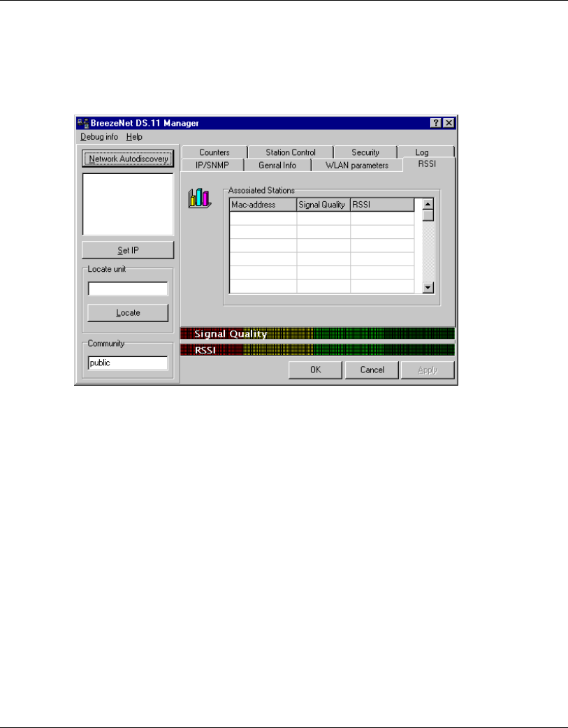Image resolution: width=568 pixels, height=728 pixels.
Task: Click the RSSI level meter bar
Action: tap(318, 349)
